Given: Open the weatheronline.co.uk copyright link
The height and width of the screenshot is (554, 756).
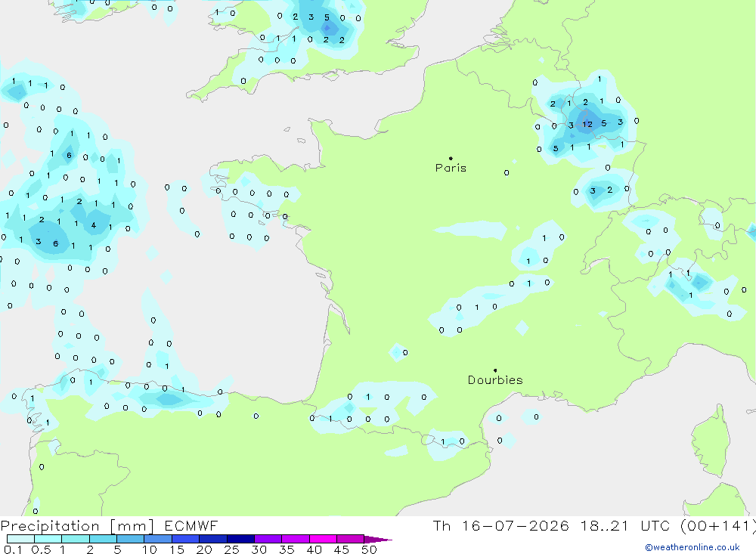Looking at the screenshot, I should [692, 547].
